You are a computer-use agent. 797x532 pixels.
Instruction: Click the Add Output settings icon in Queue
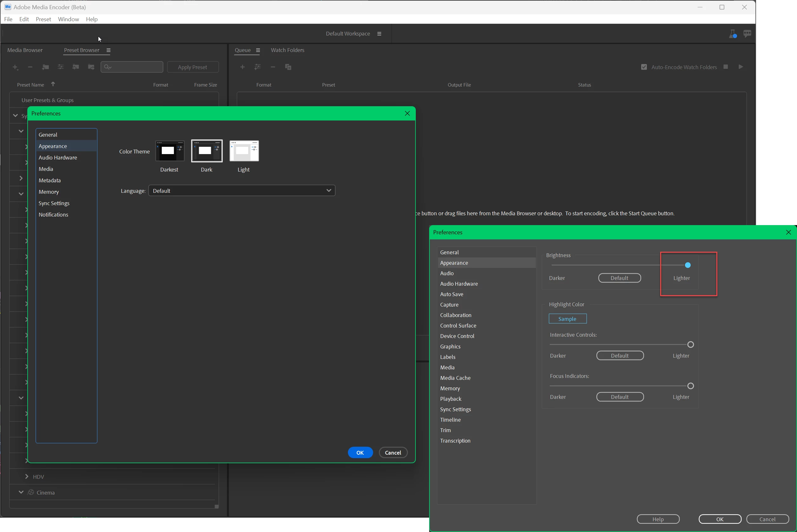[257, 67]
